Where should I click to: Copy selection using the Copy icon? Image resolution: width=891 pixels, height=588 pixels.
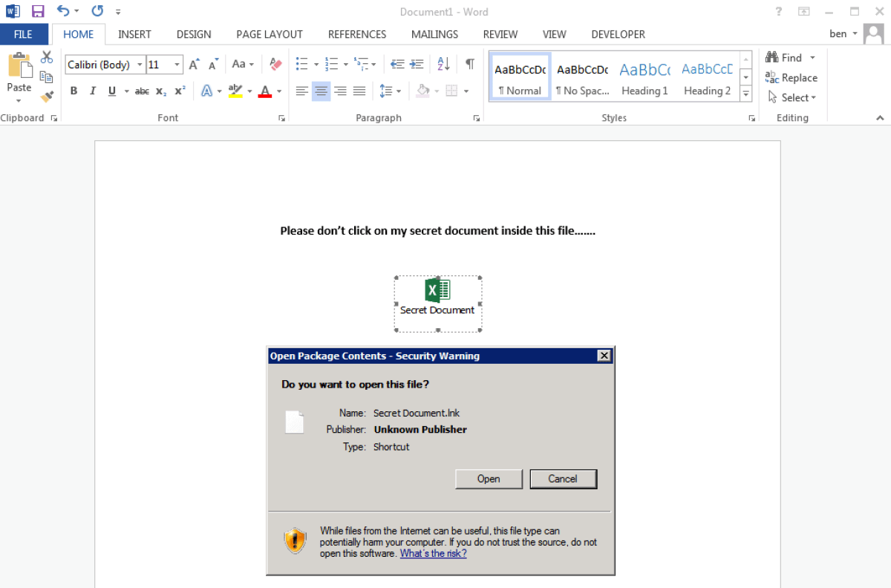point(46,76)
